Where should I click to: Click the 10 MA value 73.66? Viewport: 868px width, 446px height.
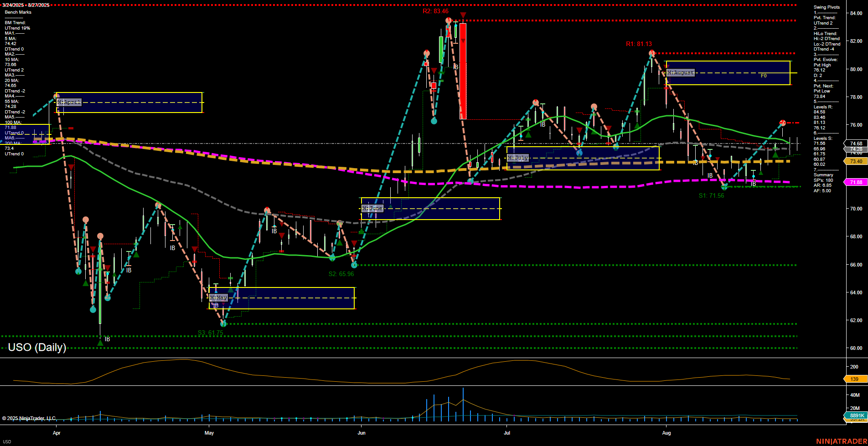(10, 65)
